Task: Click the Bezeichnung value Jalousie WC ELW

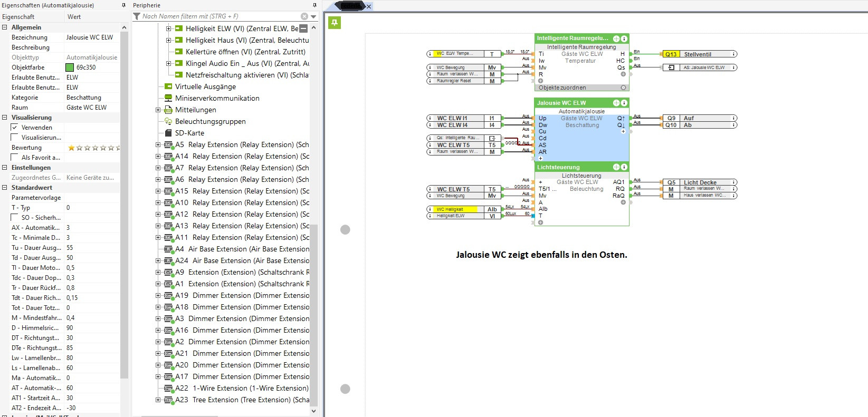Action: pos(90,37)
